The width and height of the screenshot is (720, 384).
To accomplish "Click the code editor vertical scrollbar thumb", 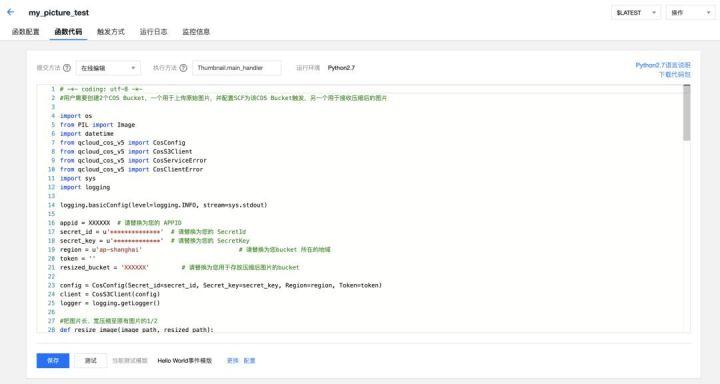I will coord(686,113).
